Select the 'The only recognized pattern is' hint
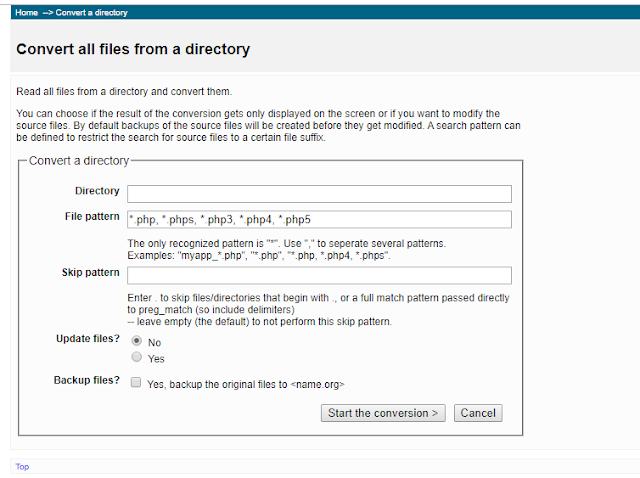Screen dimensions: 640x478 point(287,244)
